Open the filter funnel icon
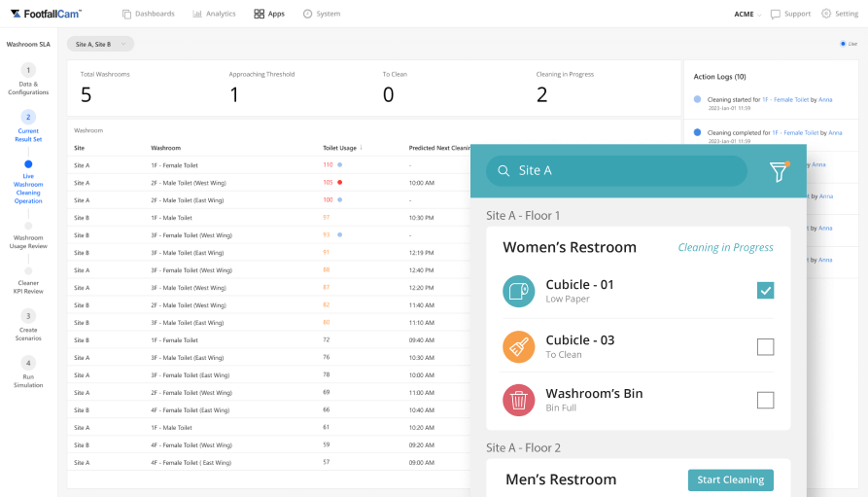 point(779,172)
